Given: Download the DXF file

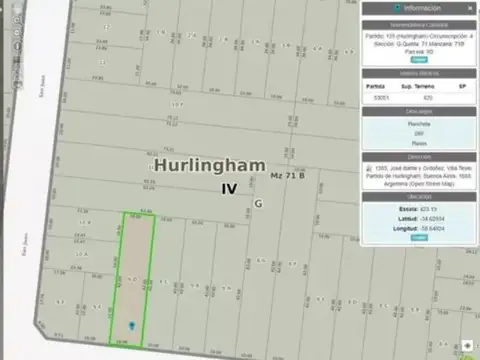Looking at the screenshot, I should tap(419, 134).
